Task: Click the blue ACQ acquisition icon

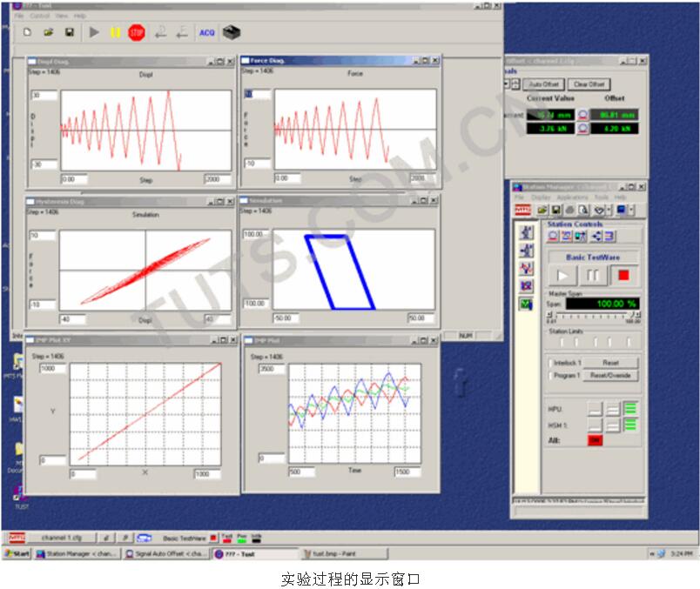Action: pos(206,32)
